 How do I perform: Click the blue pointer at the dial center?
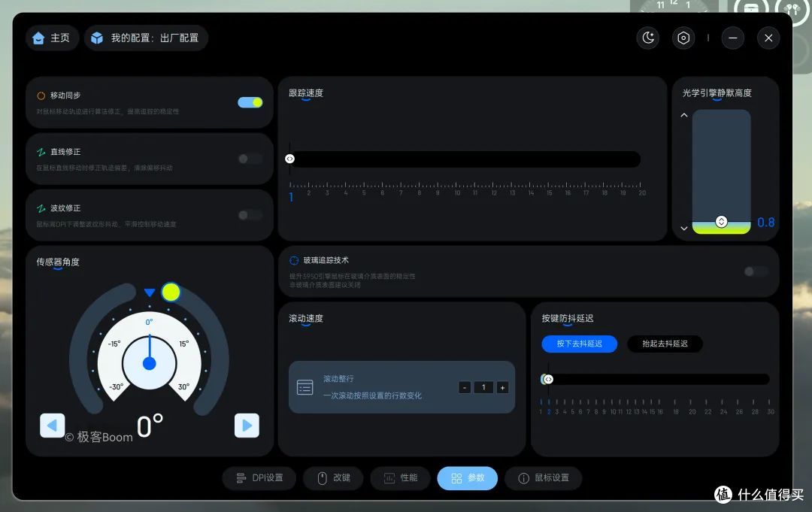[149, 363]
